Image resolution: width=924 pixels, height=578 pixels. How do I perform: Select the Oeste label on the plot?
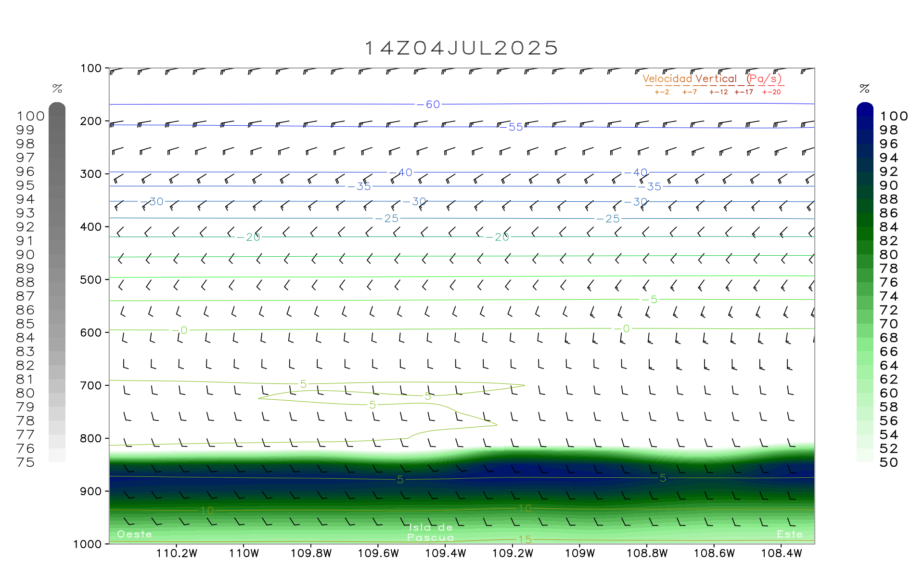tap(135, 534)
